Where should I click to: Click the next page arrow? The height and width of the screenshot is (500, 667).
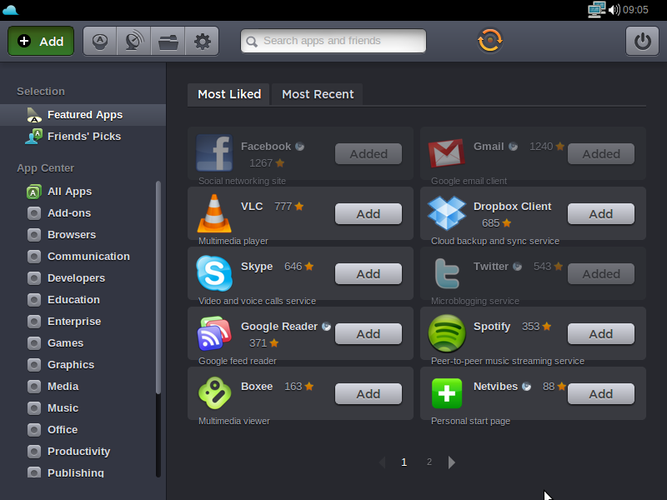click(x=452, y=462)
